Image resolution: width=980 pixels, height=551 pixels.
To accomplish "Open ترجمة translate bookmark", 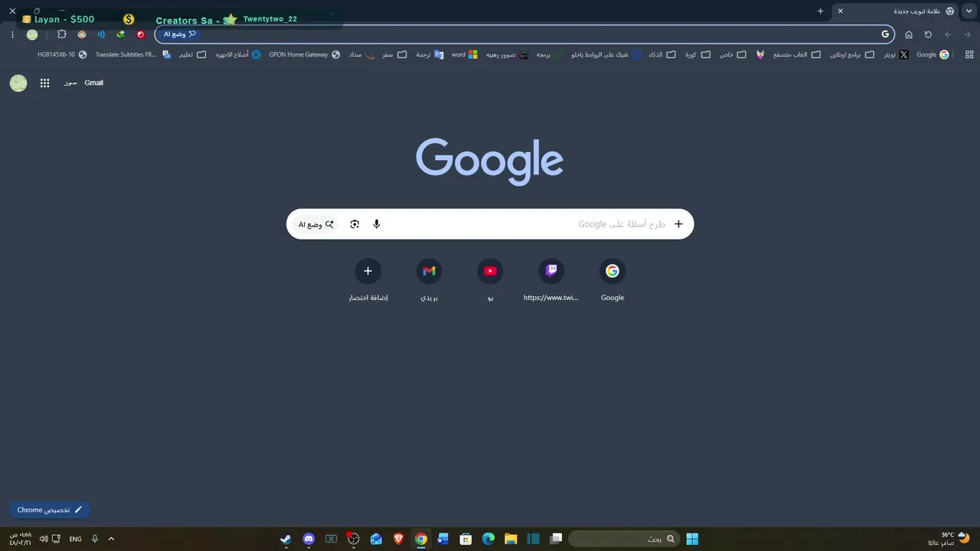I will coord(430,55).
